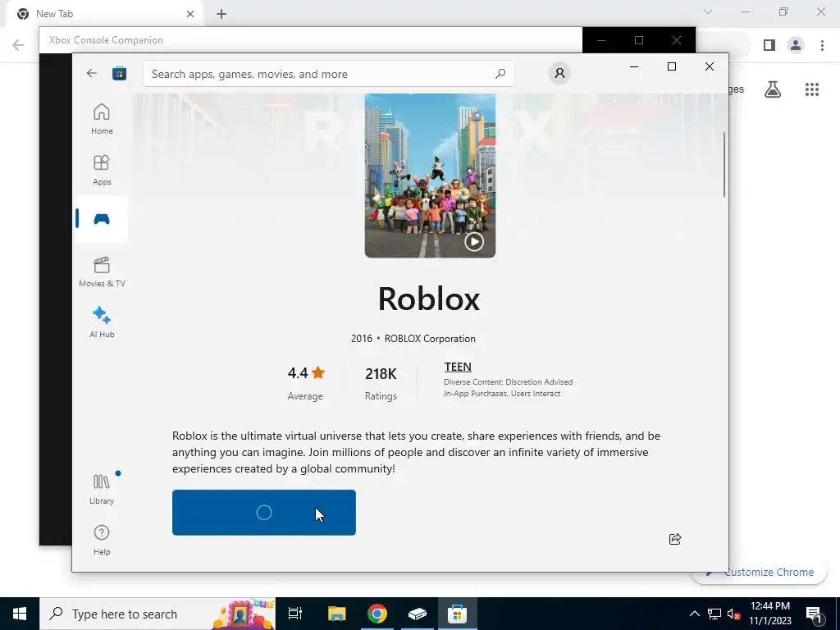Go back in Microsoft Store
The width and height of the screenshot is (840, 630).
click(x=92, y=73)
